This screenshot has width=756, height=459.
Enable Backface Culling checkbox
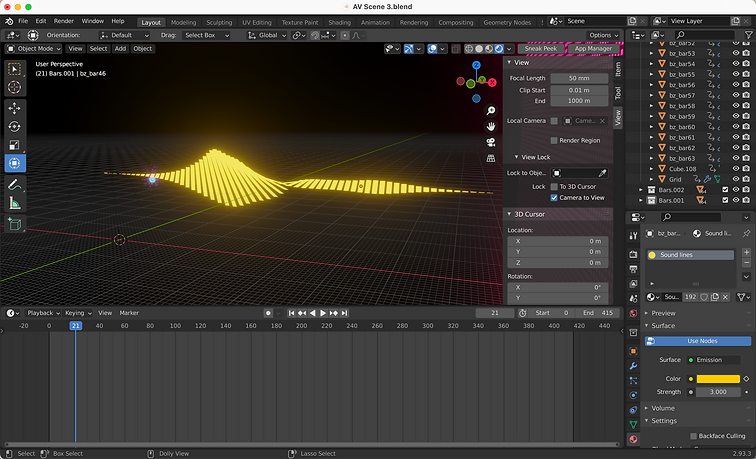tap(693, 436)
